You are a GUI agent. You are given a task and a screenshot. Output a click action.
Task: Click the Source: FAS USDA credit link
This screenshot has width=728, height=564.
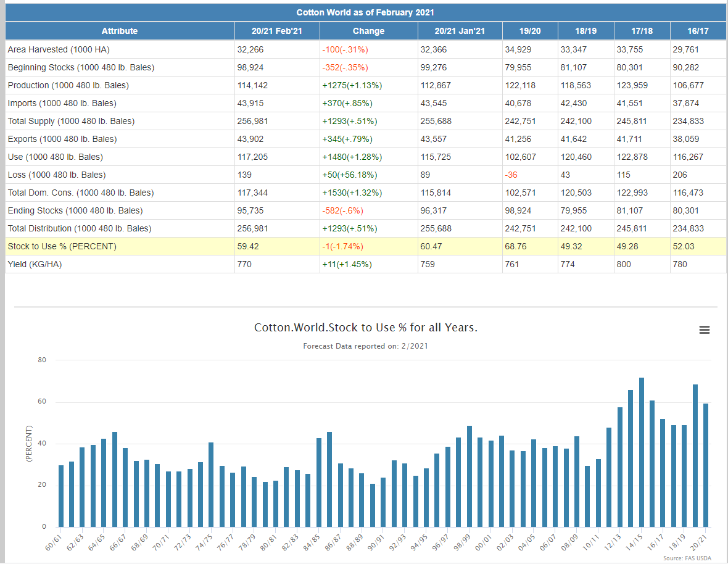click(x=686, y=558)
